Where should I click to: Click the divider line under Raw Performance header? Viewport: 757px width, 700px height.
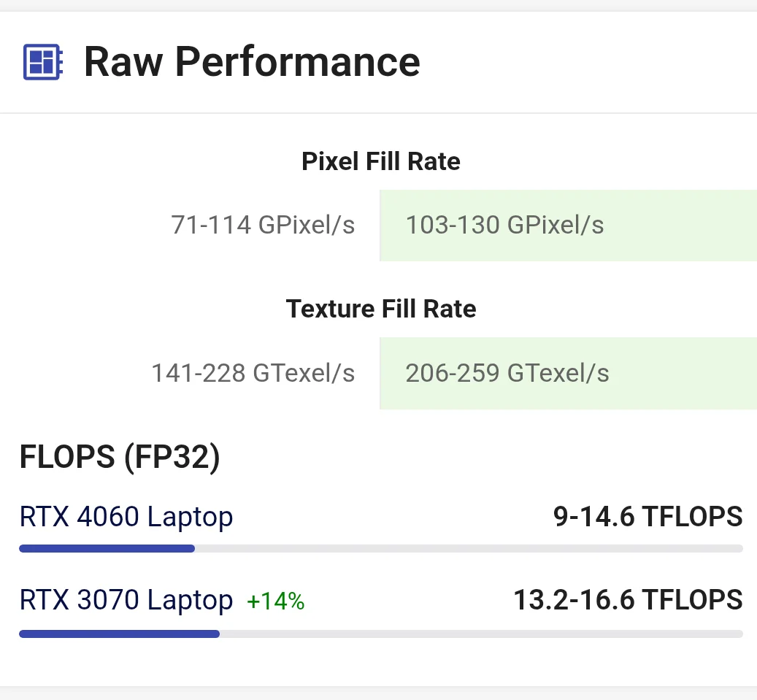[x=378, y=113]
